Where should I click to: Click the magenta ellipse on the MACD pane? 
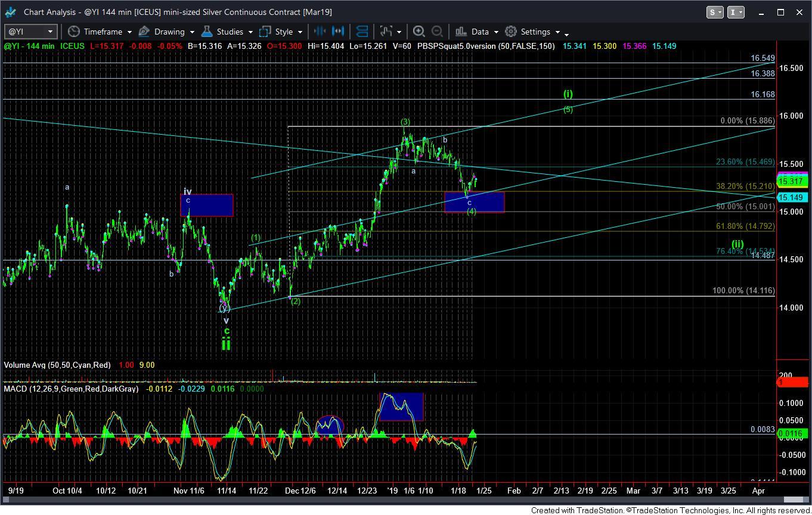330,424
